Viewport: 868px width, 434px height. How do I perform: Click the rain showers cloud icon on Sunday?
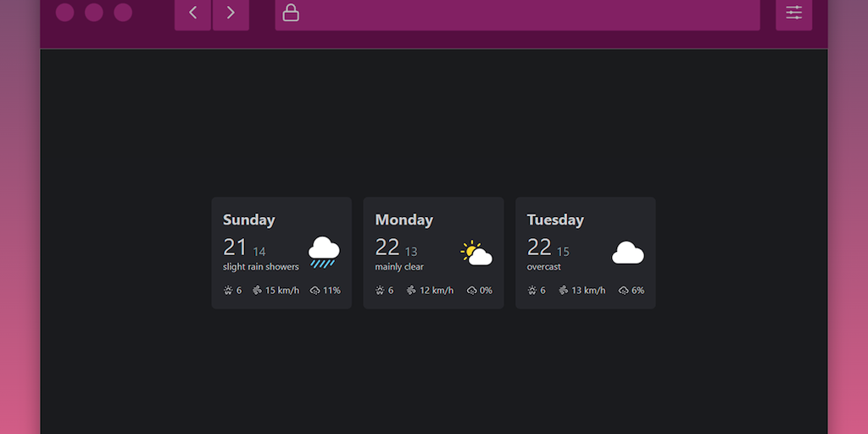pos(324,253)
